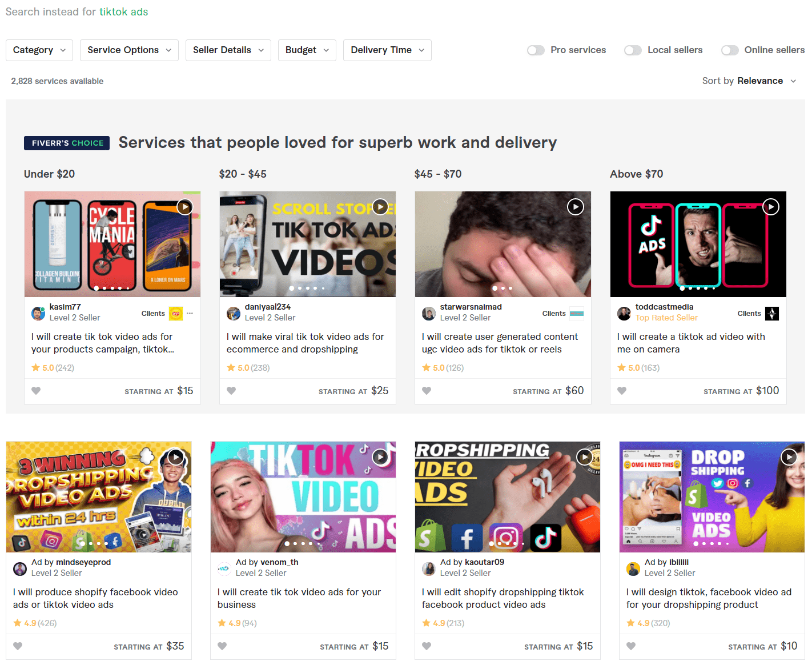Open design tiktok, facebook video ad title
This screenshot has width=812, height=669.
[709, 598]
